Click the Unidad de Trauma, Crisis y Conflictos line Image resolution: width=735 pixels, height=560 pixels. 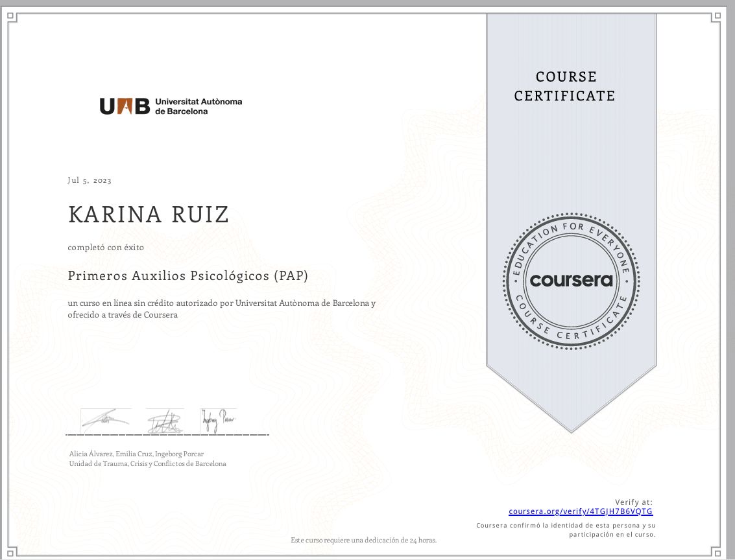147,464
